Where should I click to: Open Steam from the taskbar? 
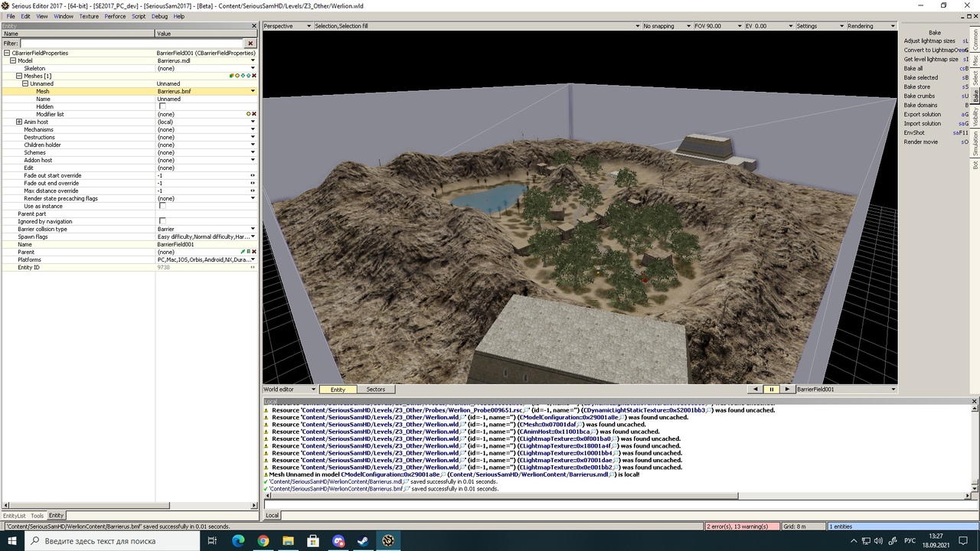364,541
